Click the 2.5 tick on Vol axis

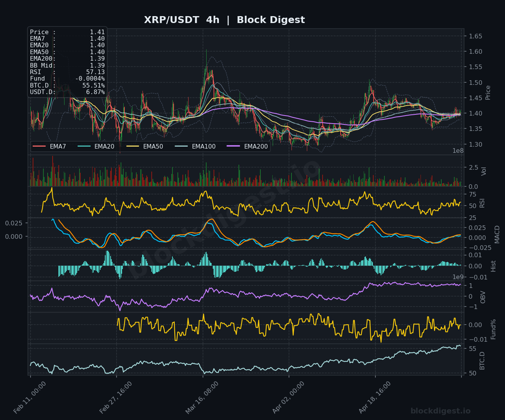pyautogui.click(x=473, y=167)
